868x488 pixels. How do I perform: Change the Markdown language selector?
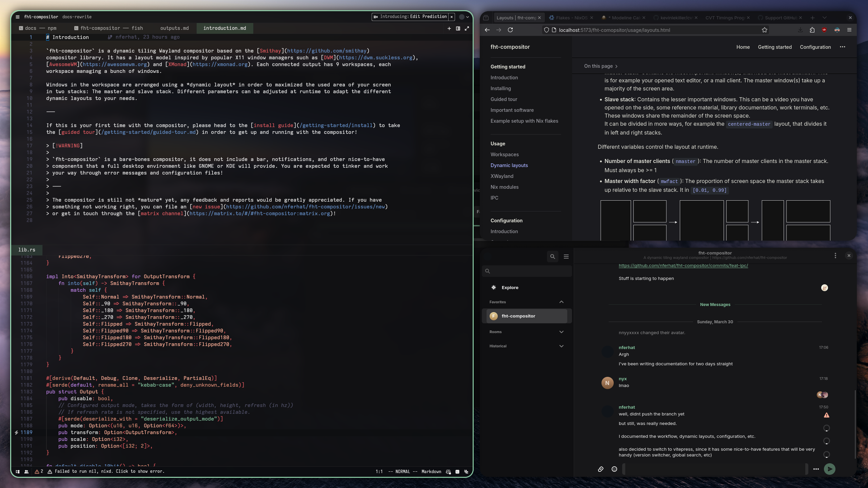pos(431,471)
